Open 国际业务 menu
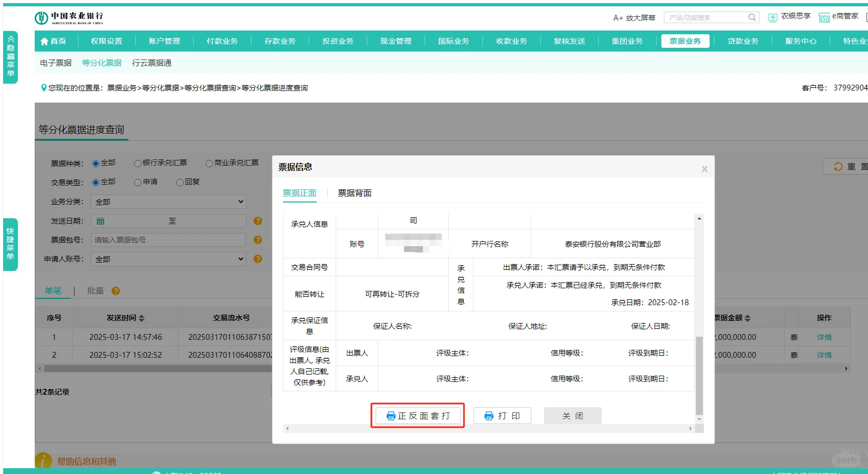 (x=453, y=41)
